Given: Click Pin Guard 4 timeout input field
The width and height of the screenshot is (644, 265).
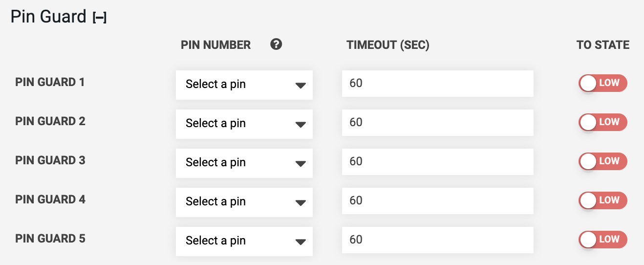Looking at the screenshot, I should [438, 201].
